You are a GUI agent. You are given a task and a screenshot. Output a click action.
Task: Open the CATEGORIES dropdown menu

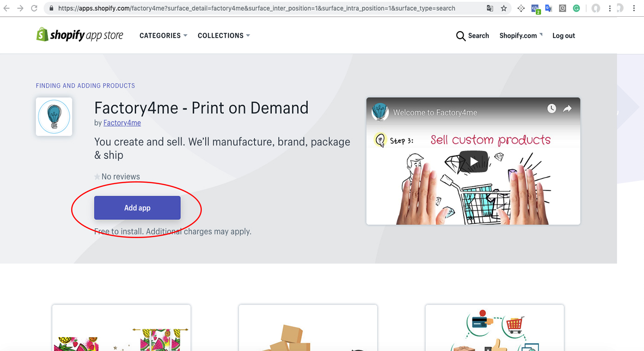pyautogui.click(x=163, y=35)
